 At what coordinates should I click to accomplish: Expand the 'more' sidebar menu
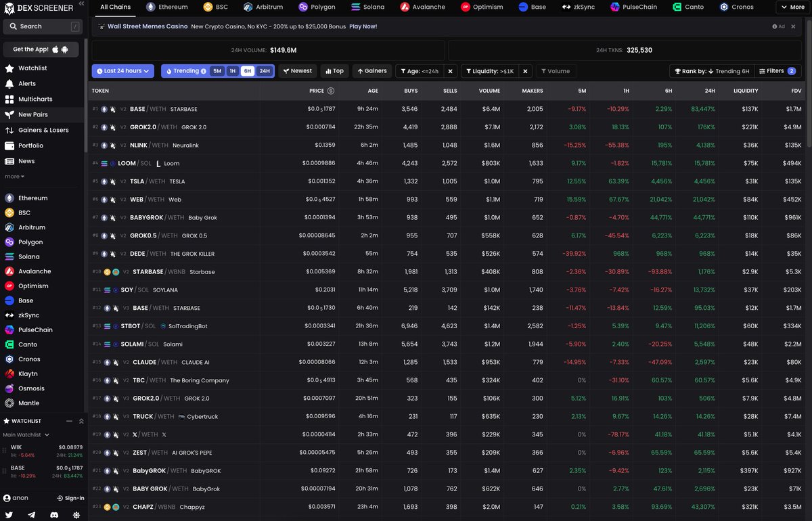tap(14, 177)
